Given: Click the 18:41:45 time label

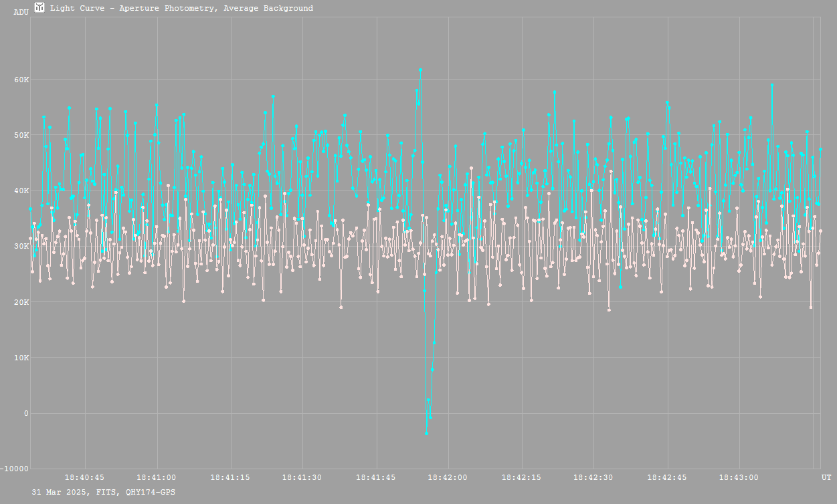Looking at the screenshot, I should 375,477.
